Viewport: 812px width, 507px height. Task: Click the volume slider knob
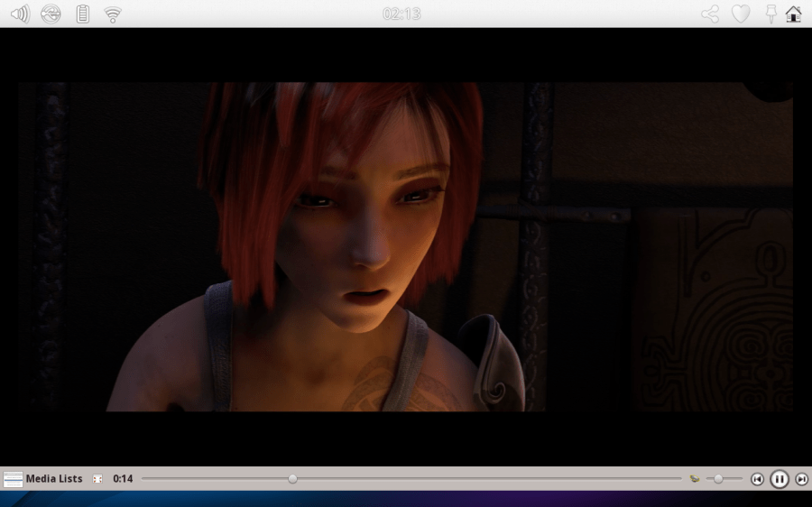(x=718, y=479)
